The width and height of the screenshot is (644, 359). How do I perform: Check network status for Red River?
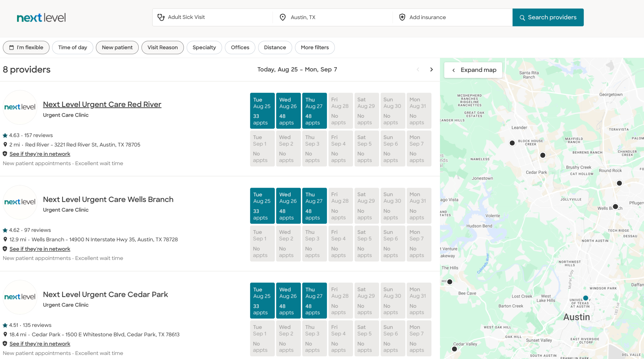point(40,154)
